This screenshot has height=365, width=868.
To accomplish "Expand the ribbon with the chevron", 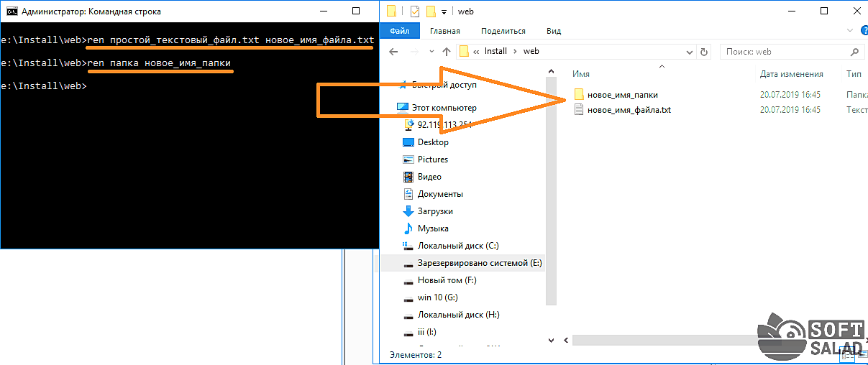I will (847, 31).
